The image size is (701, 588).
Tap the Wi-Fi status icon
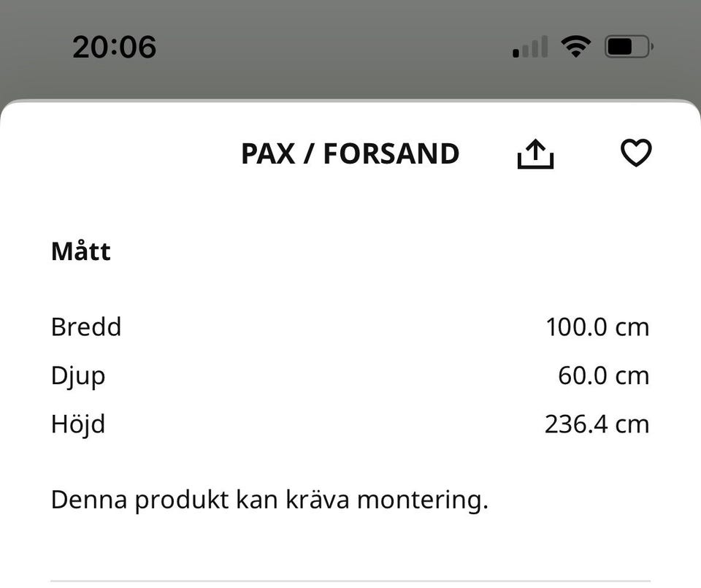pos(575,47)
